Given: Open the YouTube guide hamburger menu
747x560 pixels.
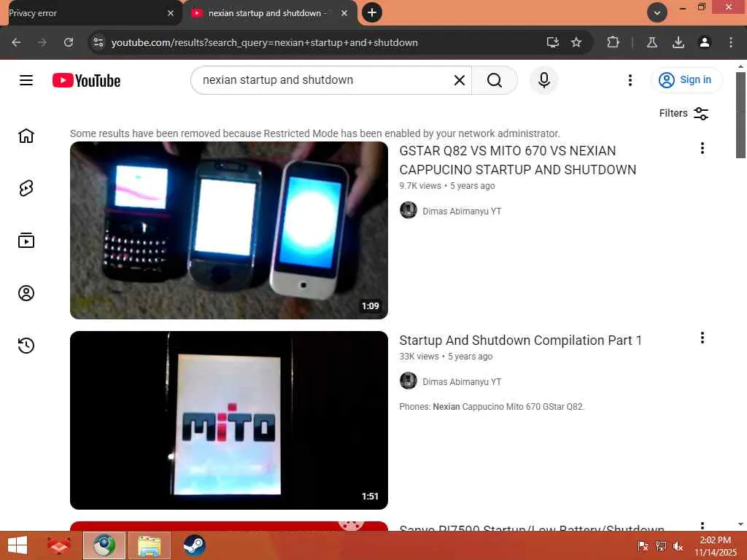Looking at the screenshot, I should 26,80.
